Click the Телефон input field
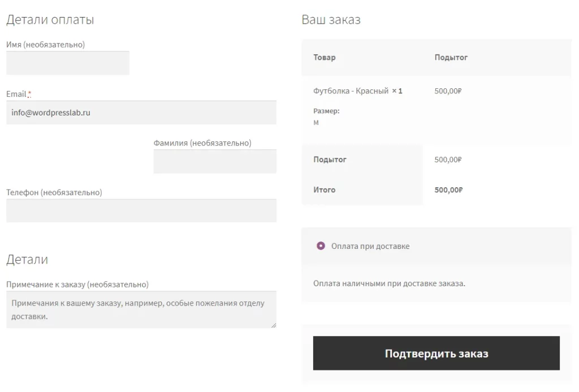579x392 pixels. [141, 210]
